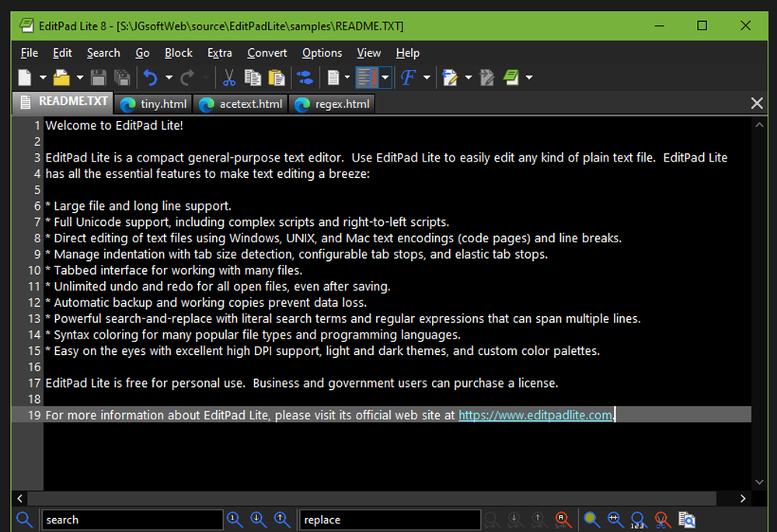
Task: Click the clip edit pencil icon with blue arrow
Action: pos(450,78)
